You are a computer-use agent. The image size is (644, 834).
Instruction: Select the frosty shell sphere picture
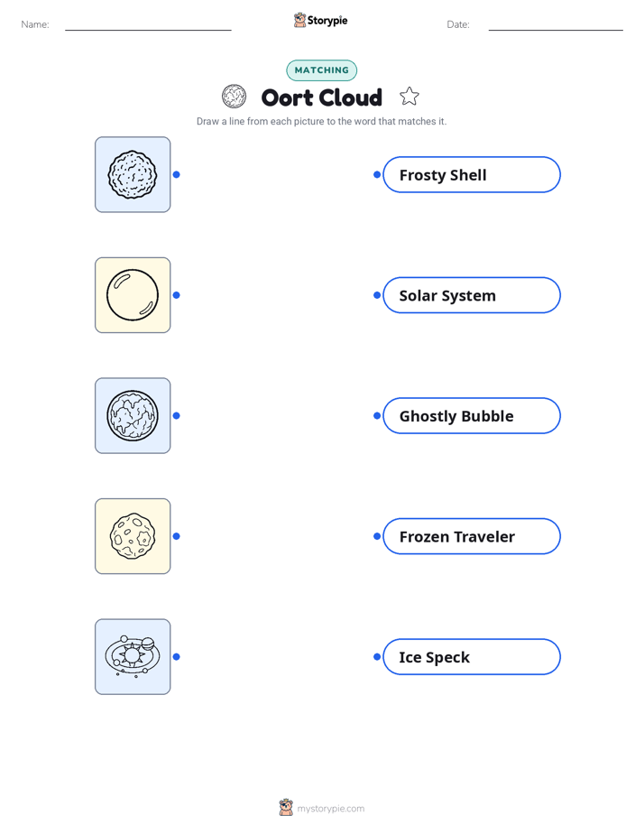point(133,415)
